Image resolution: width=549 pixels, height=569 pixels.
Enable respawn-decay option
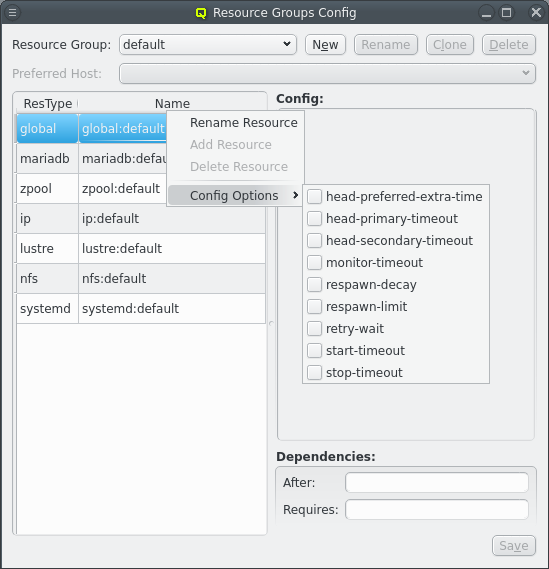click(x=314, y=285)
